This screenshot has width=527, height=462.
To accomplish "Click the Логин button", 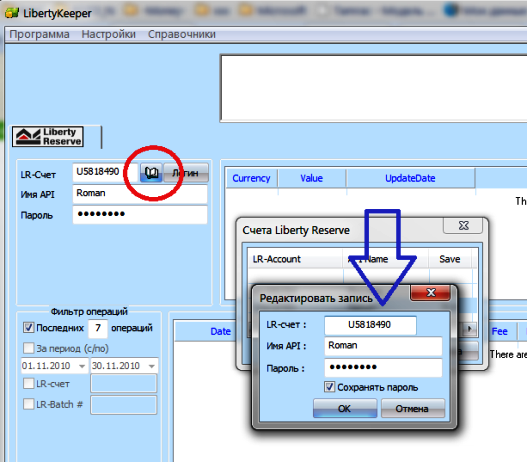I will point(186,173).
